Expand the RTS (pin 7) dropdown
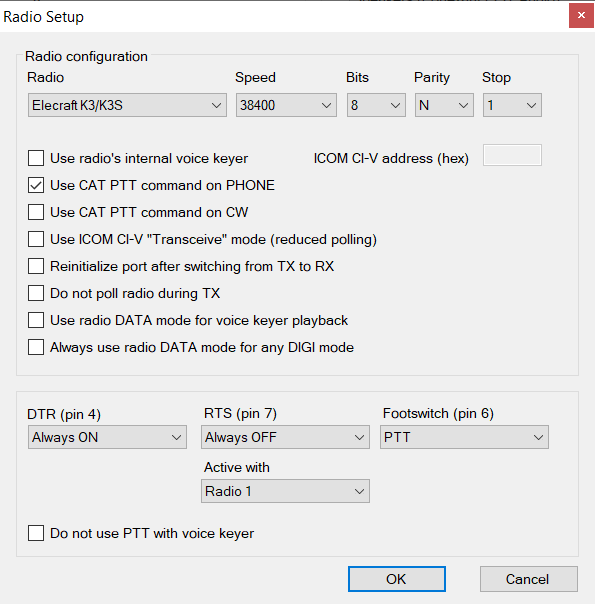 (x=285, y=437)
